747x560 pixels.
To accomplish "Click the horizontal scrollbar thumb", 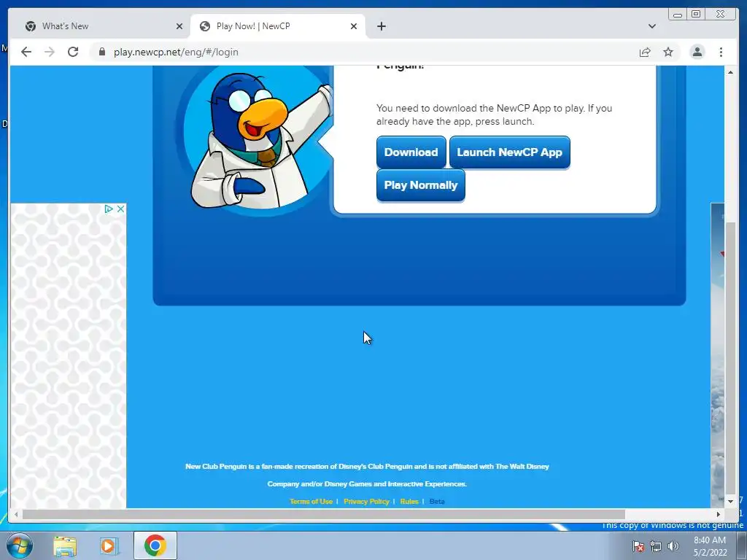I will click(323, 514).
